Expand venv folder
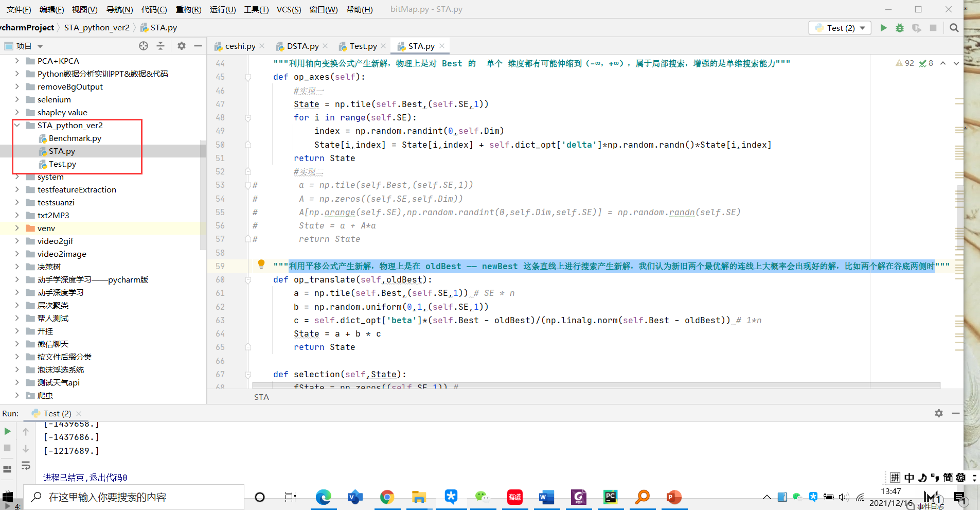The width and height of the screenshot is (980, 510). click(17, 228)
